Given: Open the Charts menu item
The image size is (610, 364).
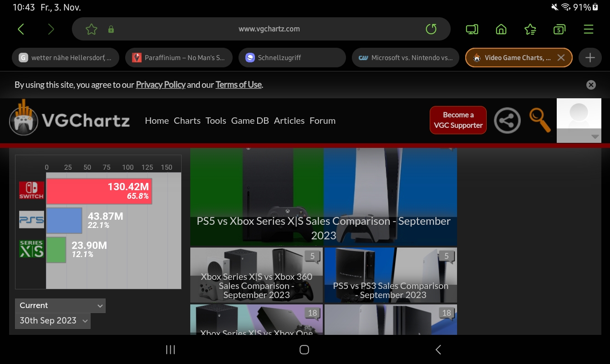Looking at the screenshot, I should pos(187,120).
